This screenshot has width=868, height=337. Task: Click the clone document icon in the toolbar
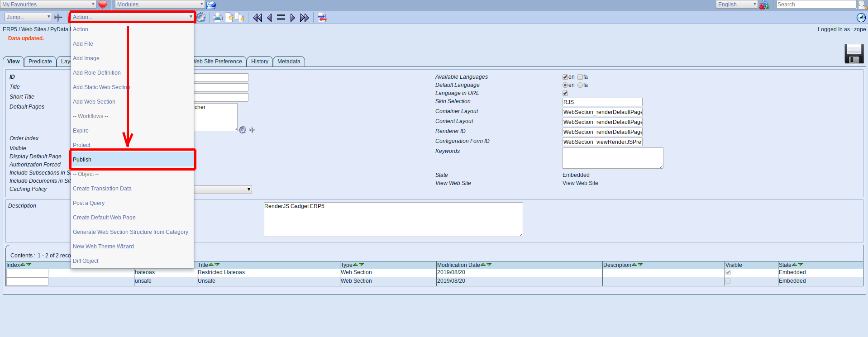click(x=240, y=18)
